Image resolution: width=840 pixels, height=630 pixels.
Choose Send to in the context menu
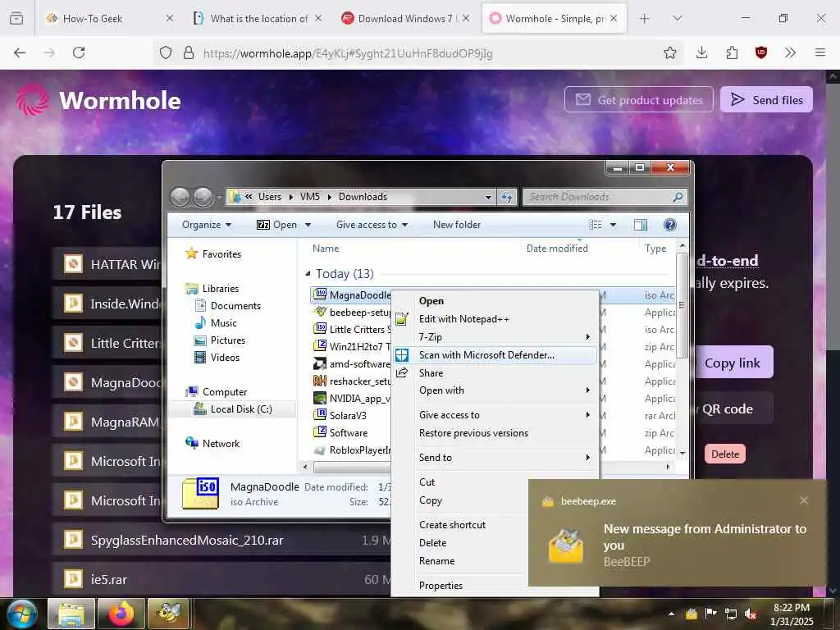(495, 458)
